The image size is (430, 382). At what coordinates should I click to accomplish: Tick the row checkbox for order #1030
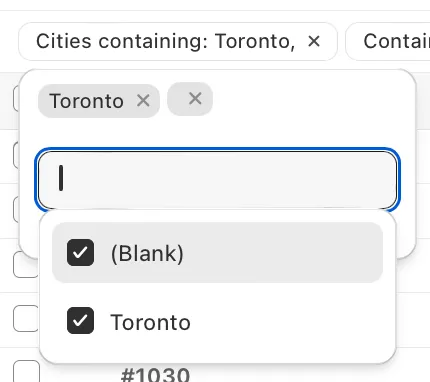(x=27, y=371)
